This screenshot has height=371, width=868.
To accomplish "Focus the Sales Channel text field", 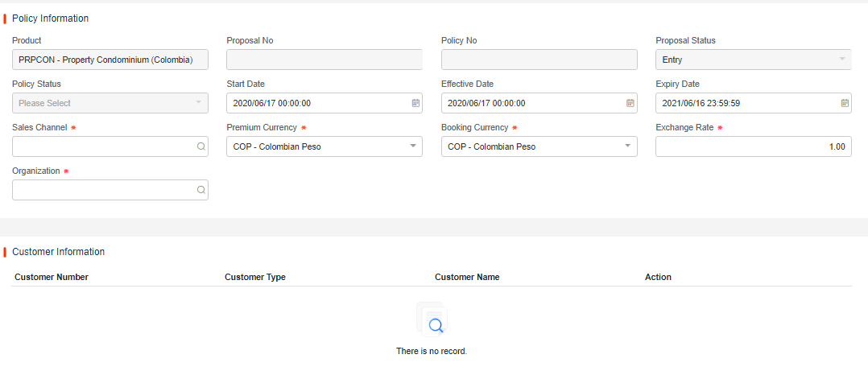I will click(103, 146).
